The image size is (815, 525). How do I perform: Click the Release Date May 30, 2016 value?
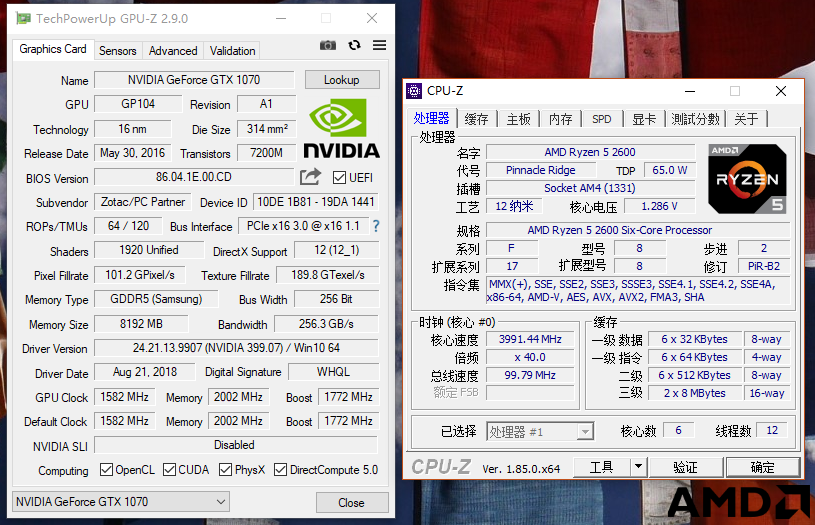point(133,153)
